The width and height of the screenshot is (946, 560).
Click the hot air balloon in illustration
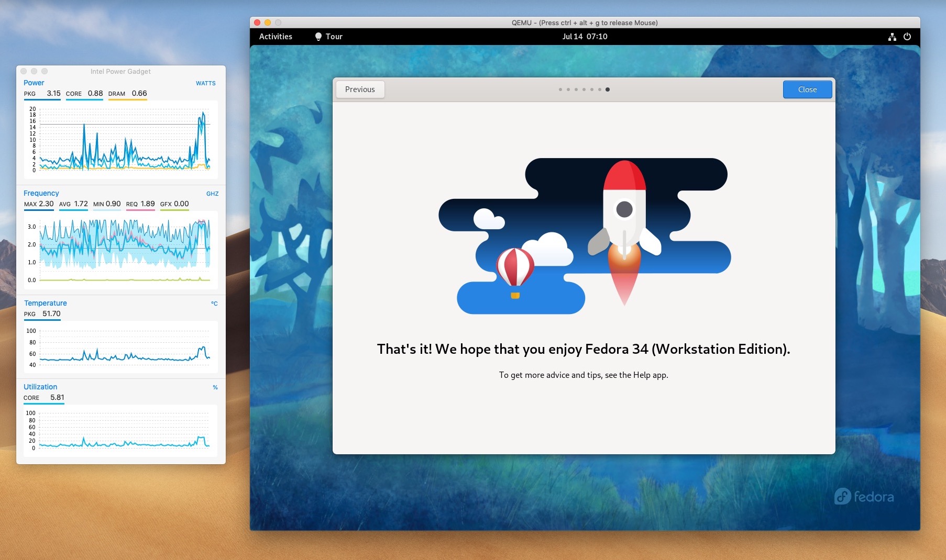(515, 273)
